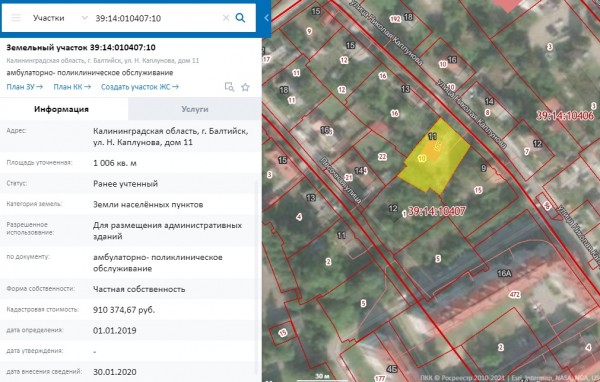Click the find-on-map icon near star

(x=229, y=87)
